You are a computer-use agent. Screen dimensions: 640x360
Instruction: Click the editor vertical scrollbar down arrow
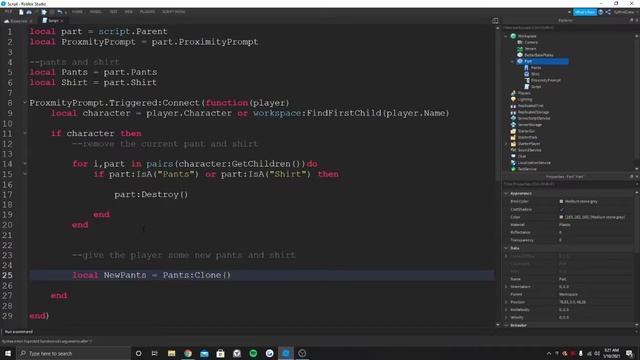click(x=498, y=325)
